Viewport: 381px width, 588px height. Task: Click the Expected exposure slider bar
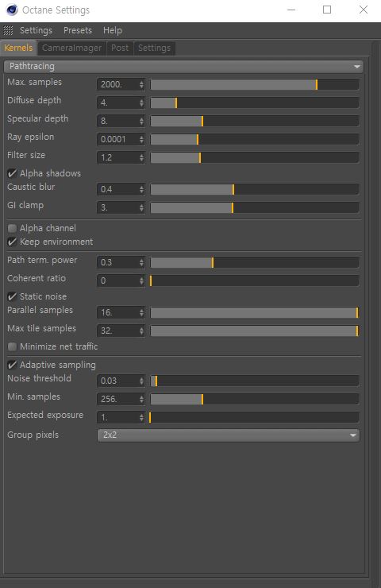255,417
